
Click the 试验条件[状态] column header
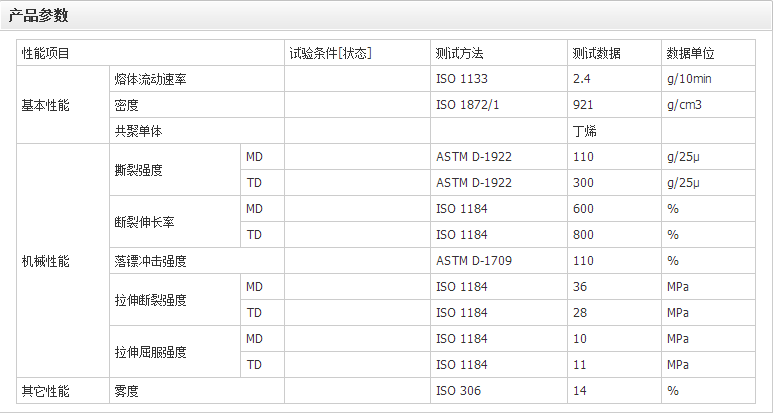point(330,53)
